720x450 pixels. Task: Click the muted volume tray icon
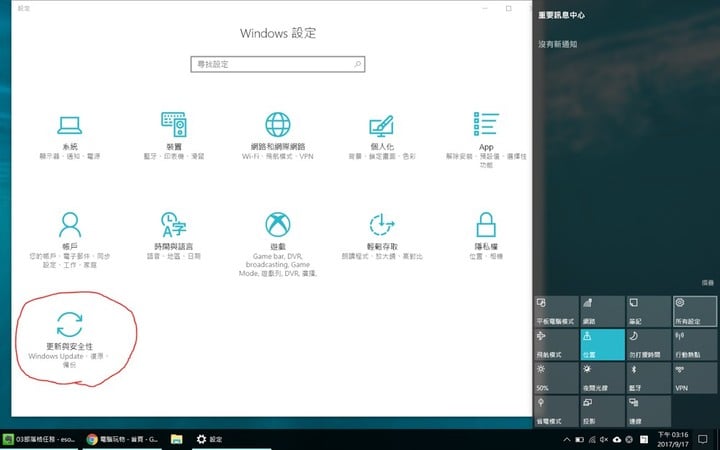click(604, 439)
